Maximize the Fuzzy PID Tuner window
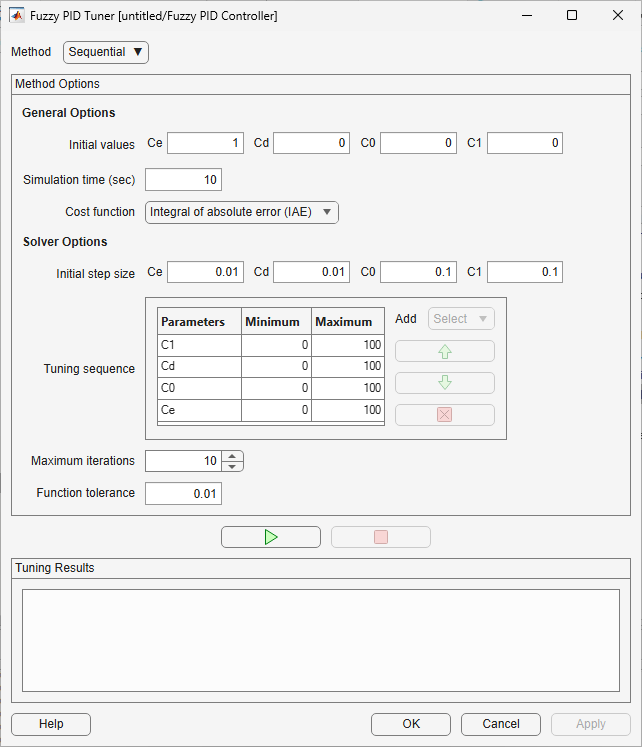The image size is (642, 747). (572, 16)
